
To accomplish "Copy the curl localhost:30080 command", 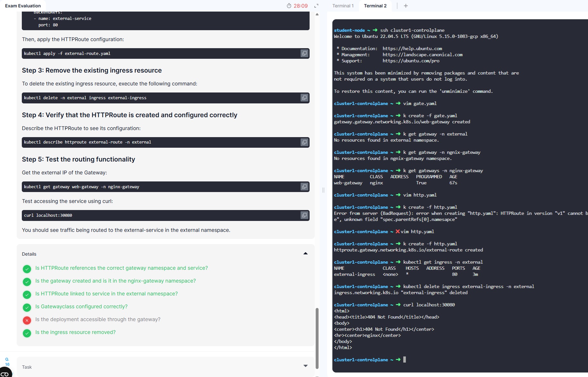I will [304, 215].
